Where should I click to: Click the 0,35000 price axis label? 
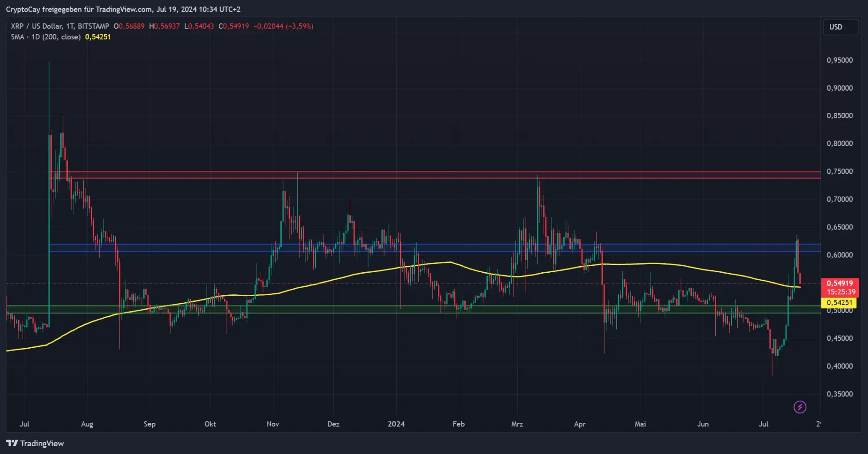(x=839, y=394)
